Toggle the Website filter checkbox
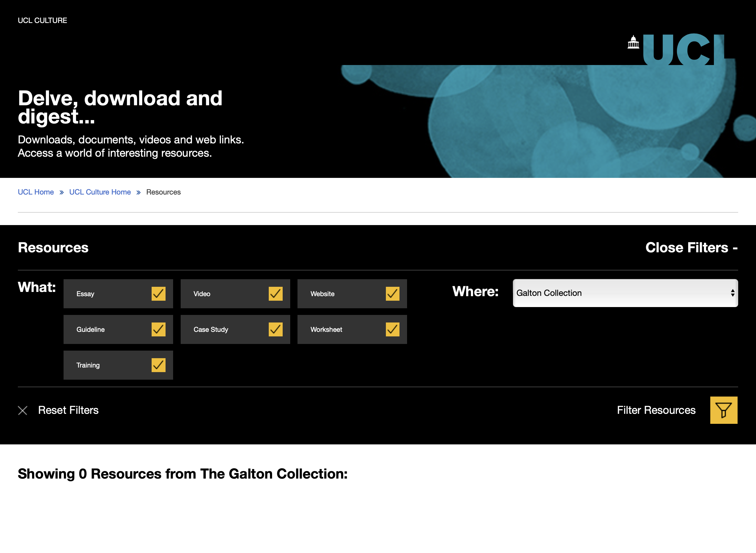The width and height of the screenshot is (756, 553). [393, 294]
